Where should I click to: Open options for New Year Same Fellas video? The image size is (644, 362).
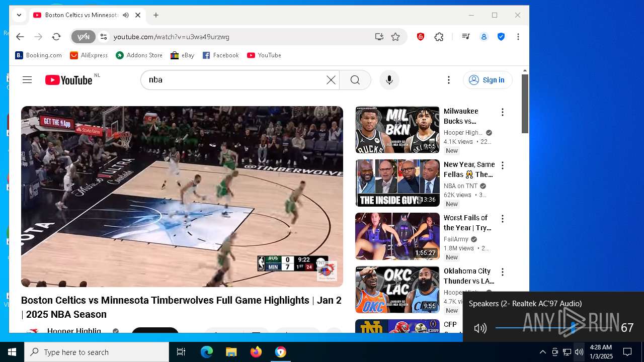[502, 165]
